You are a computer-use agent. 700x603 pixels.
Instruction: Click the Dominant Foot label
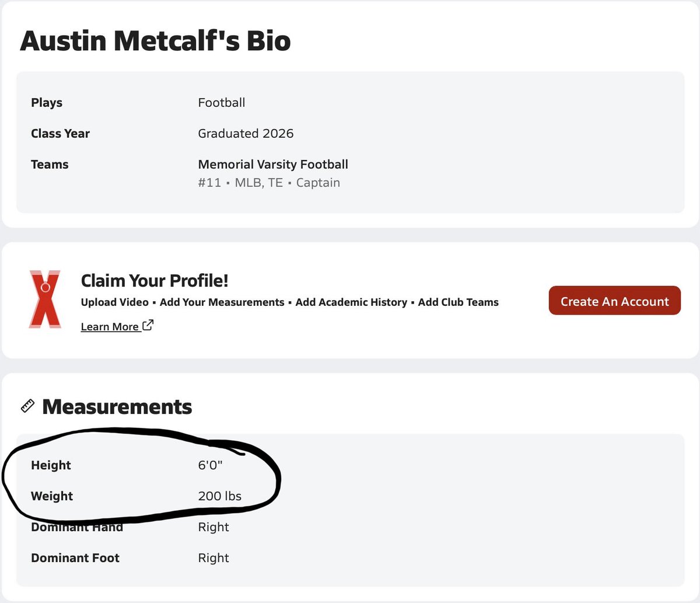coord(75,558)
